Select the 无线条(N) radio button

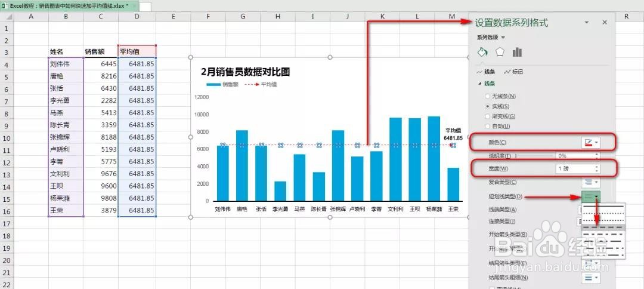488,96
